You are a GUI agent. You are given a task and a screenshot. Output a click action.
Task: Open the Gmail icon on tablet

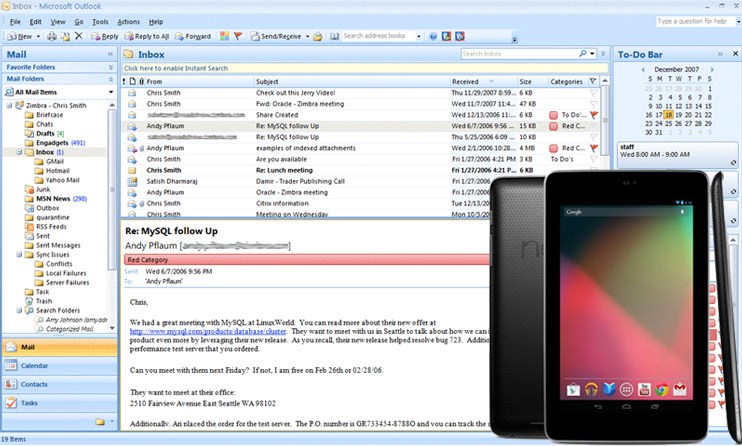pyautogui.click(x=680, y=389)
